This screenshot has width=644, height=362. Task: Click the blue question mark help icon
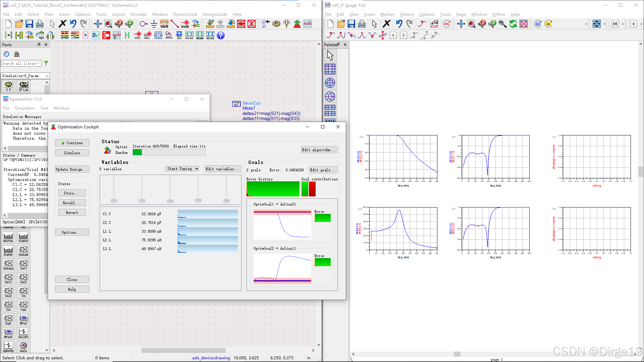(220, 35)
